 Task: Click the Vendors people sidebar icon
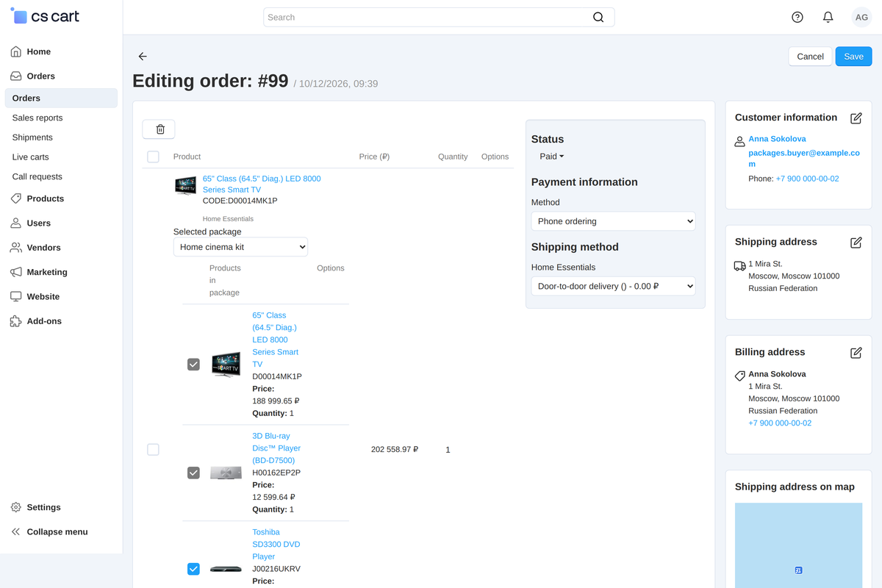pyautogui.click(x=16, y=248)
